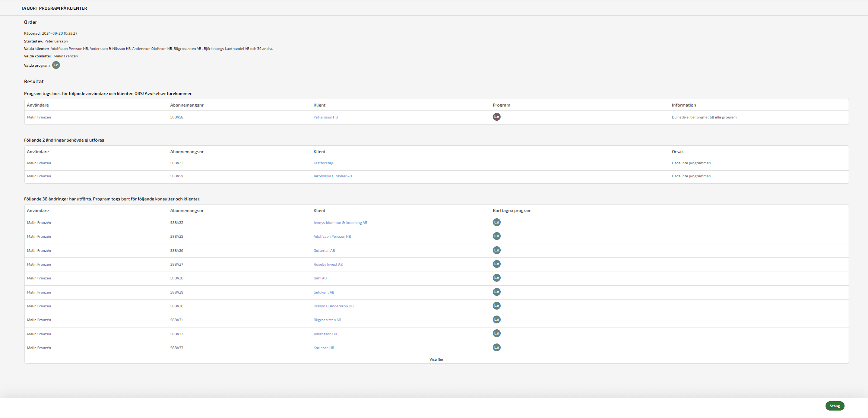Click the 'TA BORT PROGRAM PÅ KLIENTER' title
868x418 pixels.
pos(54,8)
